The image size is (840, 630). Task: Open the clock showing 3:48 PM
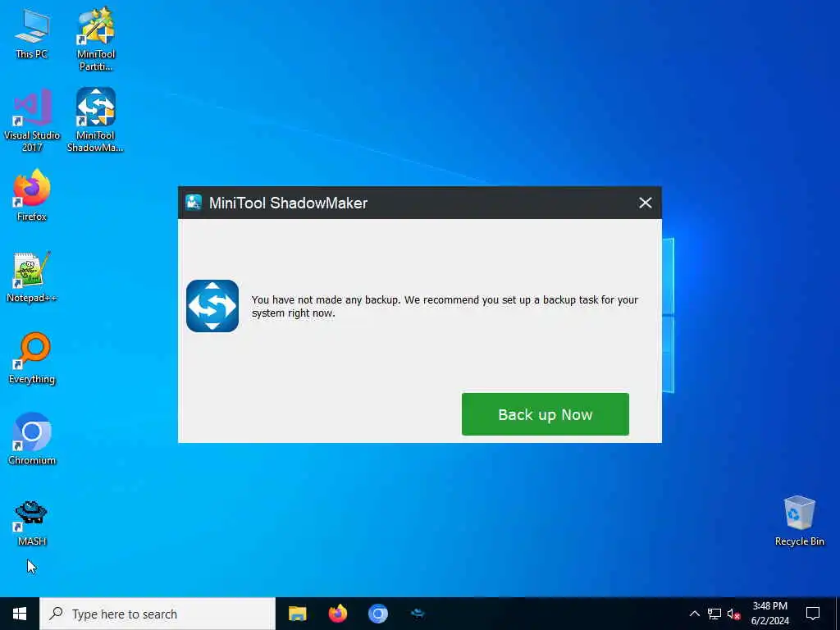pyautogui.click(x=769, y=614)
